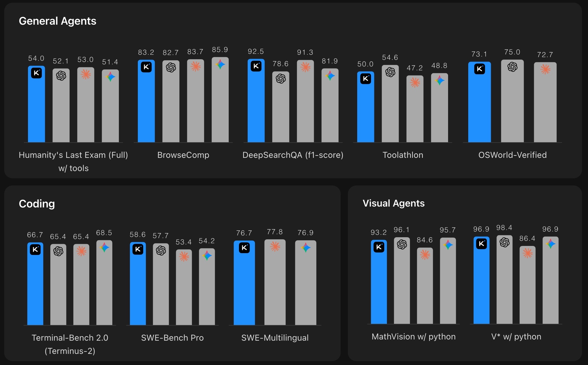Click the DeepSearchQA (f1-score) label
Screen dimensions: 588x365
pos(293,155)
